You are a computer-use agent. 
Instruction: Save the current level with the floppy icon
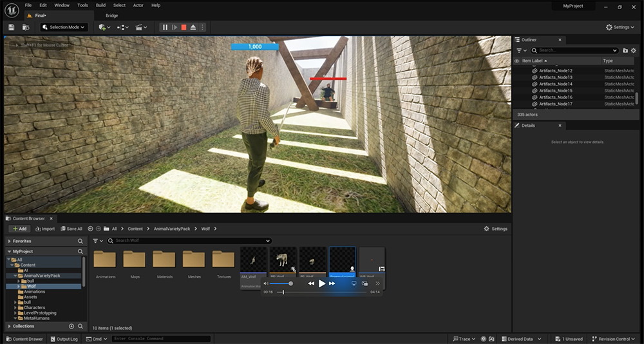point(12,27)
